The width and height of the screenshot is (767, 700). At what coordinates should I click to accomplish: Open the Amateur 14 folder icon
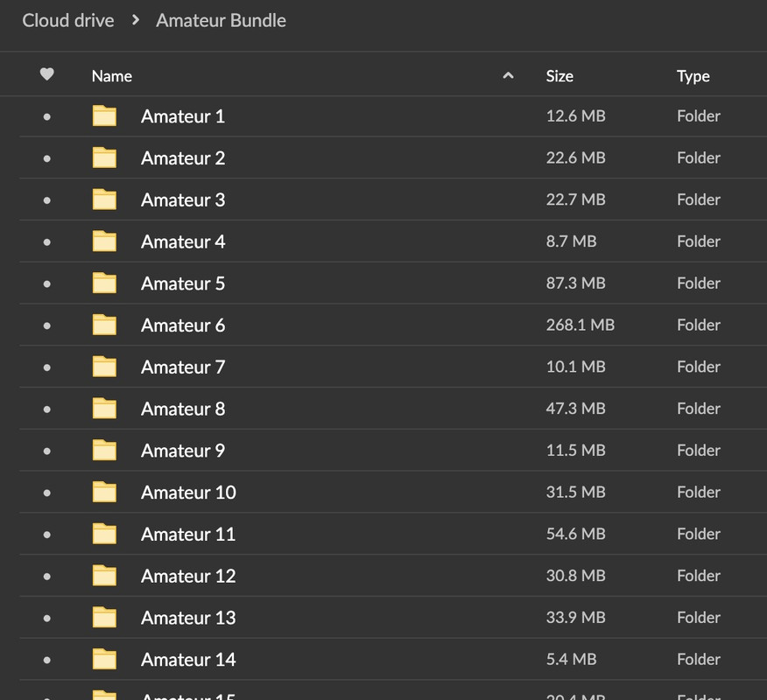[104, 659]
